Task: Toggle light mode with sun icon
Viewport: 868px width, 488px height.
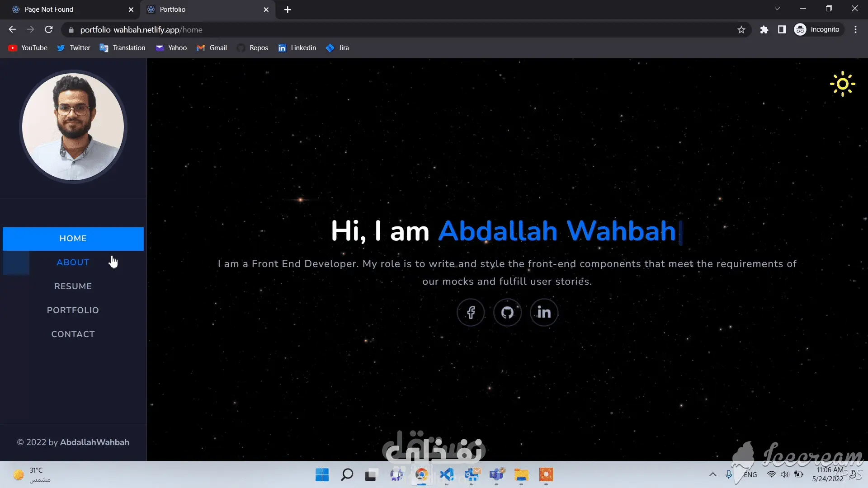Action: click(842, 84)
